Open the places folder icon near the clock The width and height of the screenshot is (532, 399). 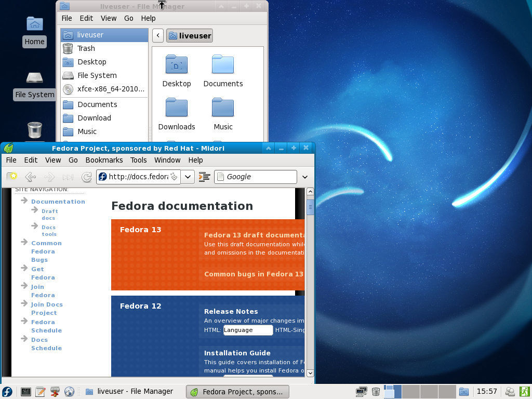(464, 392)
